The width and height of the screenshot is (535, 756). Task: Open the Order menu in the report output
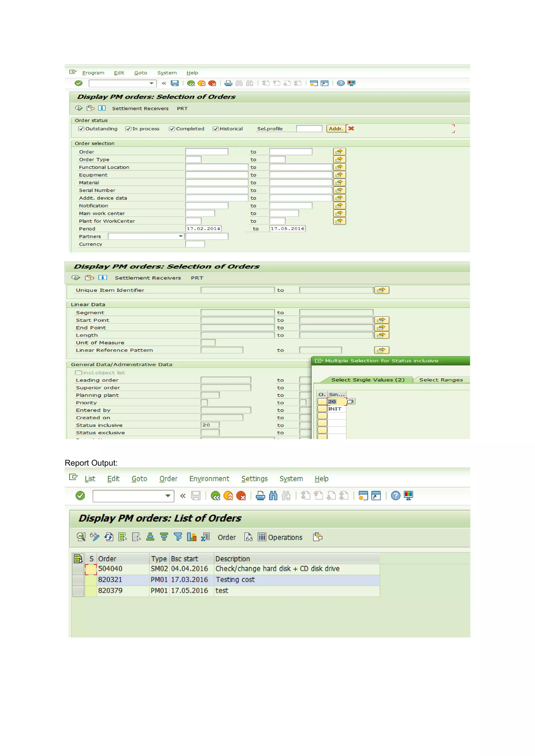[168, 479]
